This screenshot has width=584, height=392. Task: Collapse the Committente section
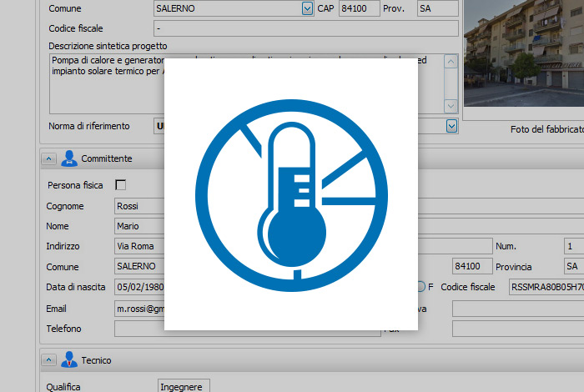click(x=48, y=158)
